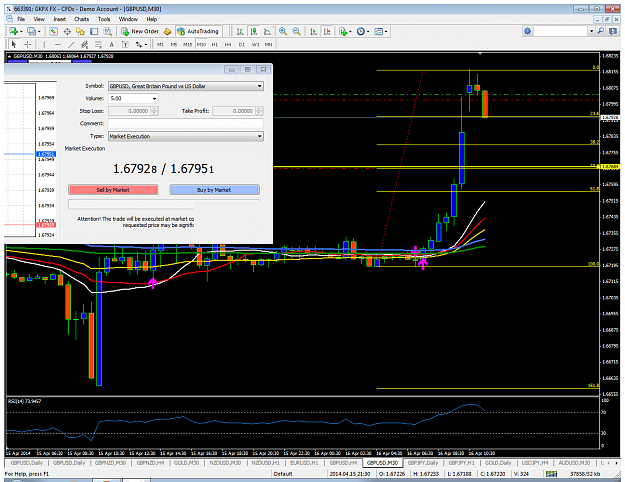Open the Symbol dropdown in order dialog
The width and height of the screenshot is (625, 482).
pos(186,86)
